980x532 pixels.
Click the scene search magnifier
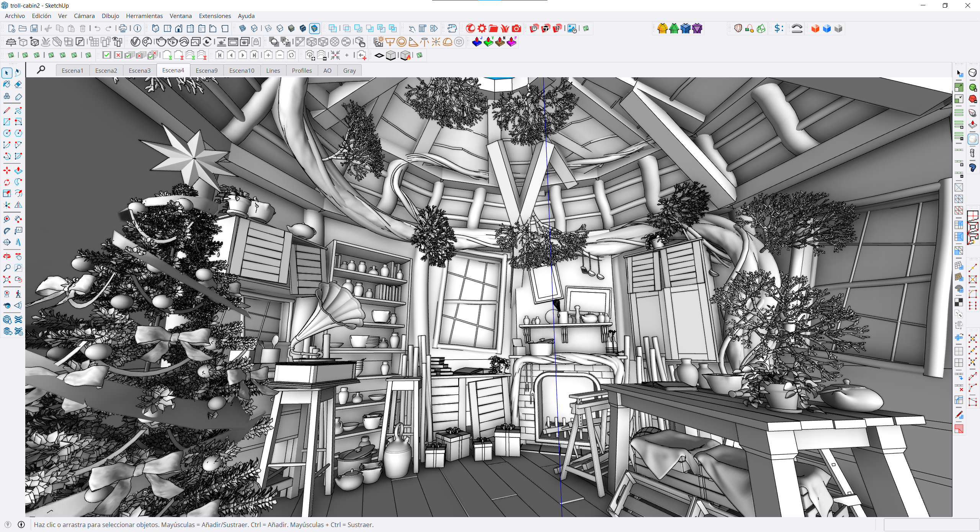[41, 70]
